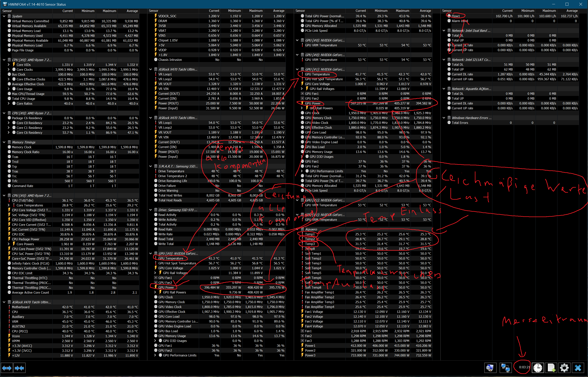Collapse the System sensor group

coord(4,16)
